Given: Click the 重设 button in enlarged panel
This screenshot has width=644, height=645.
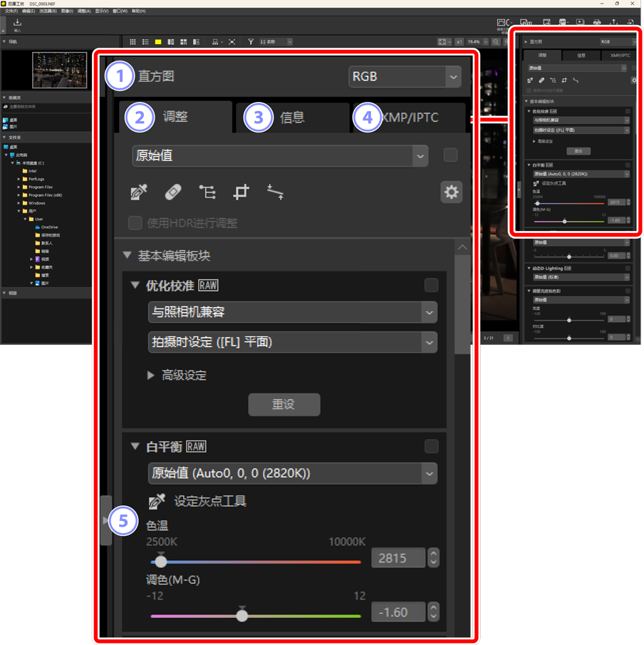Looking at the screenshot, I should click(284, 404).
